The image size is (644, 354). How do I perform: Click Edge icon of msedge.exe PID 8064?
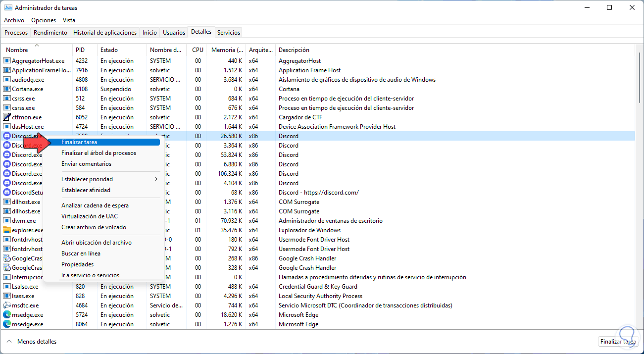(7, 324)
